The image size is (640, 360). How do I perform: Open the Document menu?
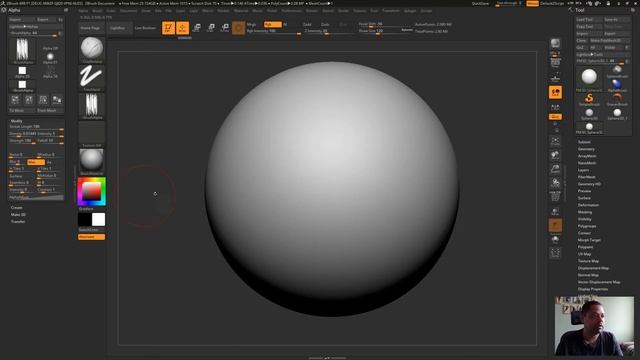pyautogui.click(x=129, y=11)
